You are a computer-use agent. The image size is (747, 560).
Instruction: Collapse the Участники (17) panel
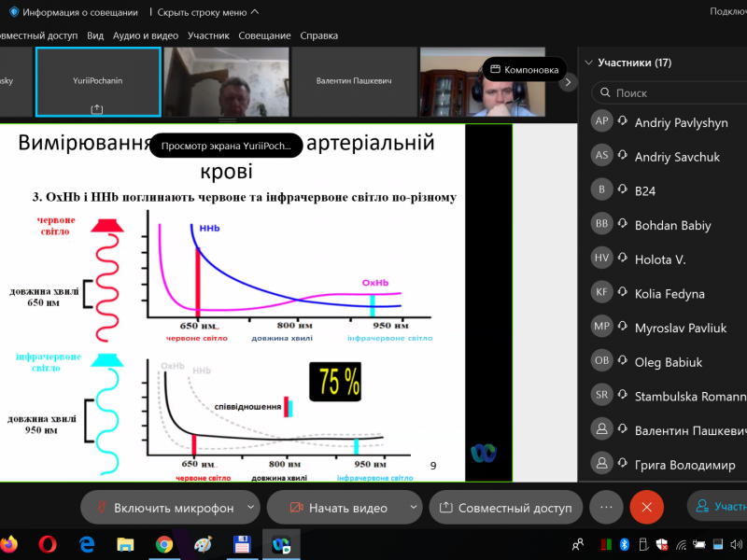(x=588, y=63)
